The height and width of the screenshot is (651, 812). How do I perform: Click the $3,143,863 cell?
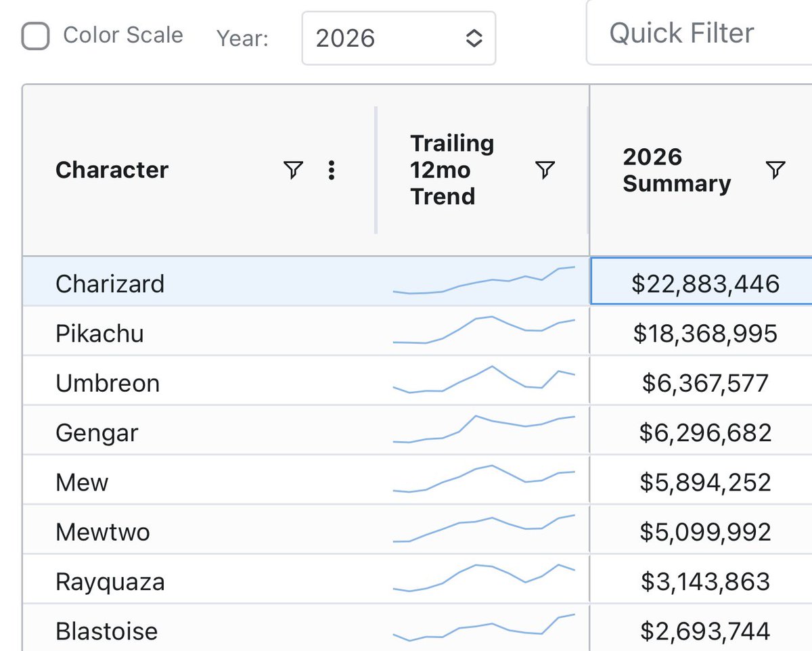coord(702,579)
